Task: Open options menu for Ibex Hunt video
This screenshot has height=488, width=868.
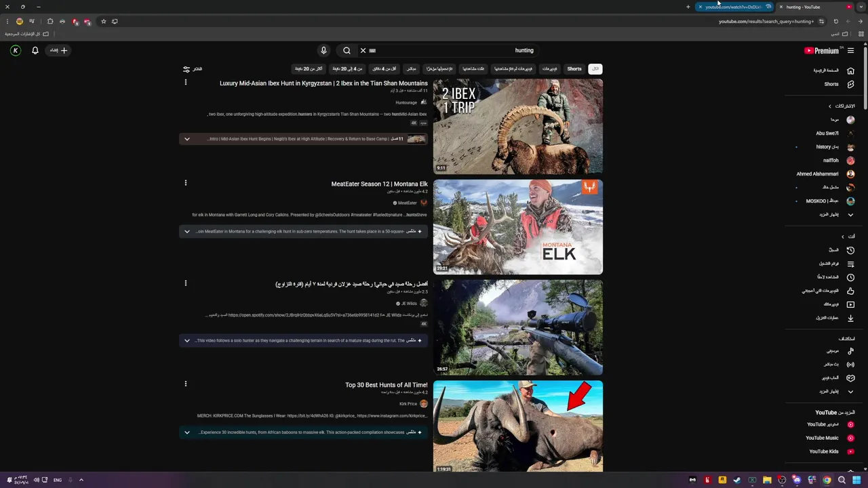Action: (x=185, y=82)
